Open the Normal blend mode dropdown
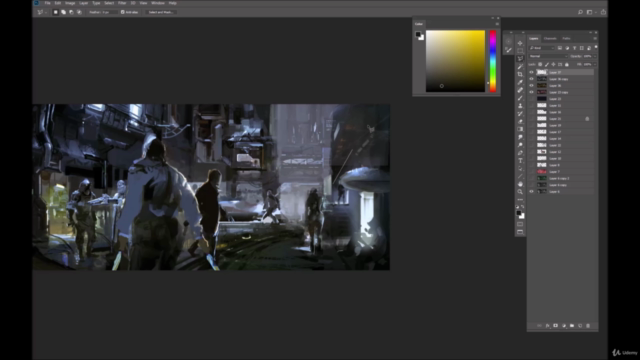This screenshot has width=640, height=360. coord(548,56)
